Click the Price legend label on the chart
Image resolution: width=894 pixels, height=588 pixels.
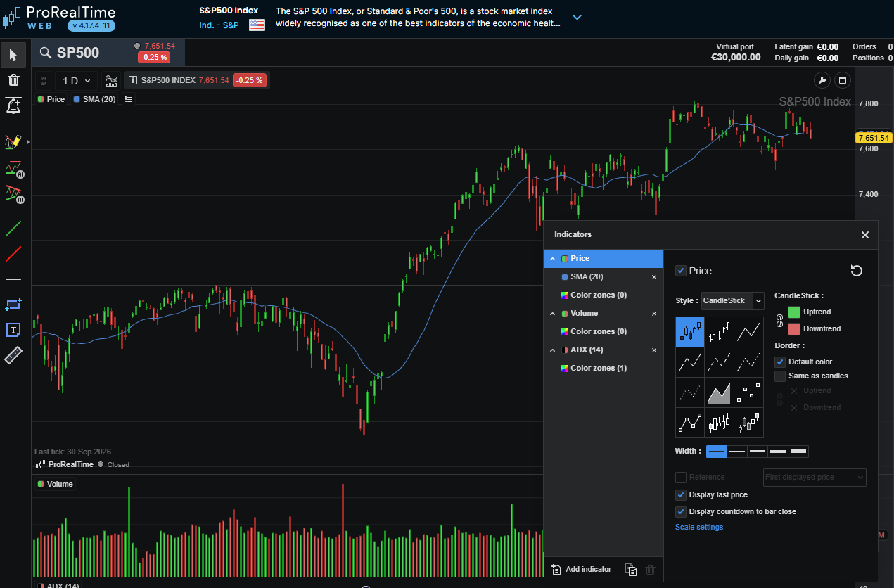pos(51,99)
